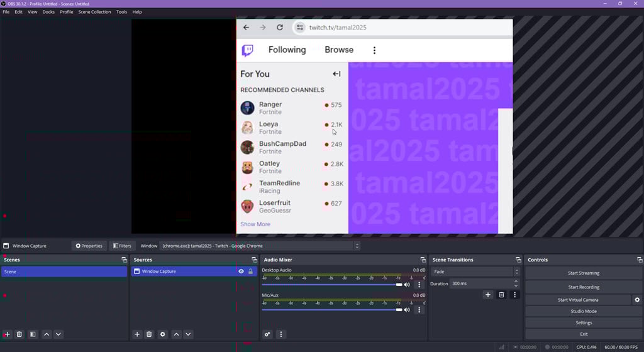Click Browse tab in Twitch preview

click(339, 50)
